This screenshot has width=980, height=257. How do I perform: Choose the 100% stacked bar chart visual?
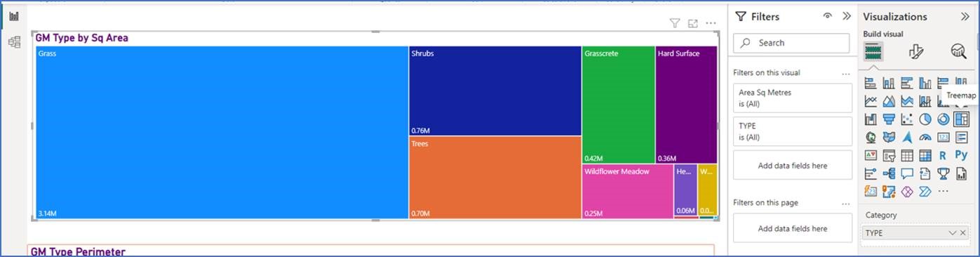[943, 83]
